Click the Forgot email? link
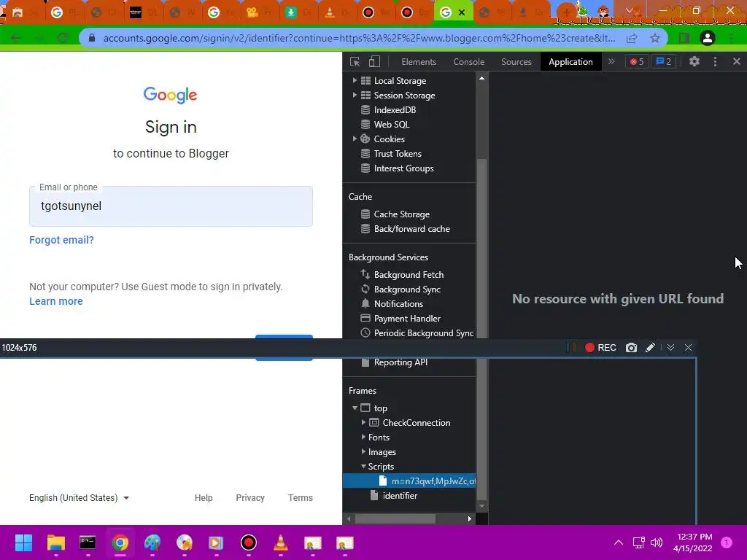Image resolution: width=747 pixels, height=560 pixels. click(x=61, y=240)
